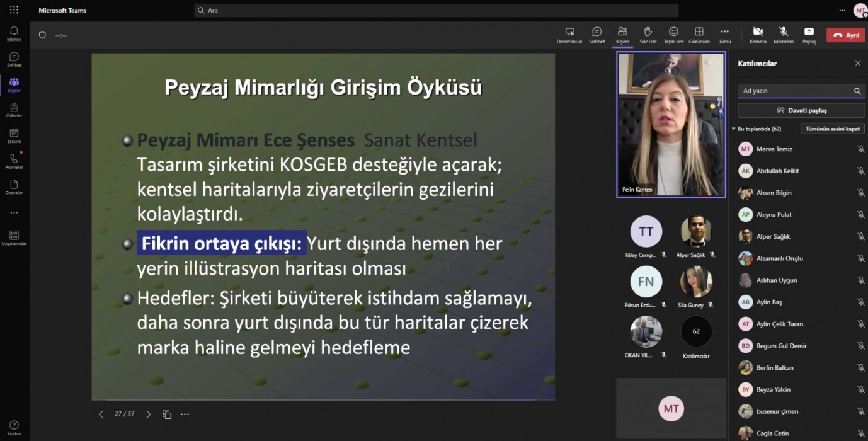Click the shield security icon
This screenshot has height=441, width=868.
[x=42, y=35]
